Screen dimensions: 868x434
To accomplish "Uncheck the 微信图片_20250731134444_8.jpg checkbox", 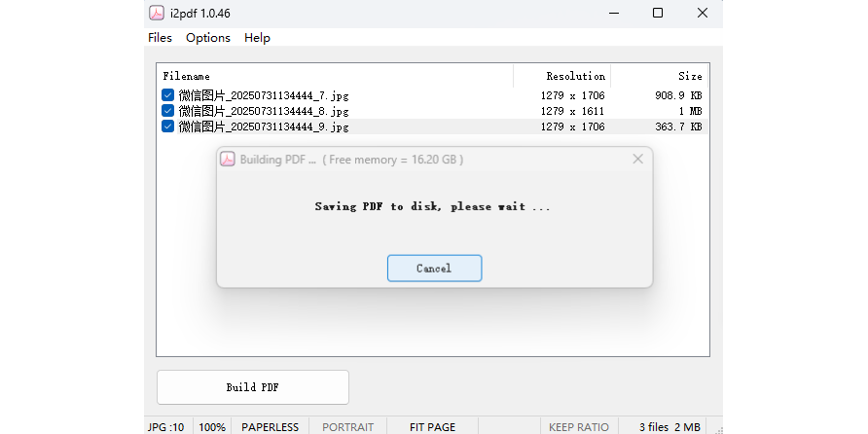I will (x=168, y=111).
